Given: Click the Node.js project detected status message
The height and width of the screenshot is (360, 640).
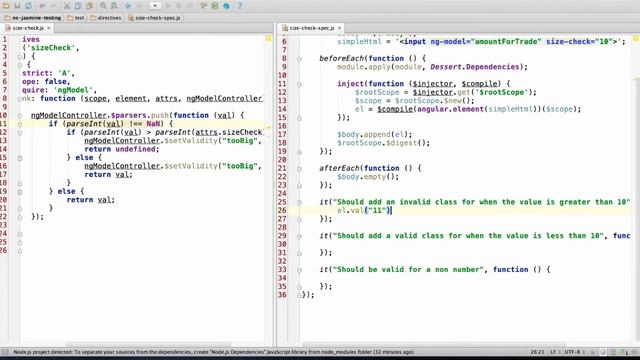Looking at the screenshot, I should pyautogui.click(x=213, y=352).
